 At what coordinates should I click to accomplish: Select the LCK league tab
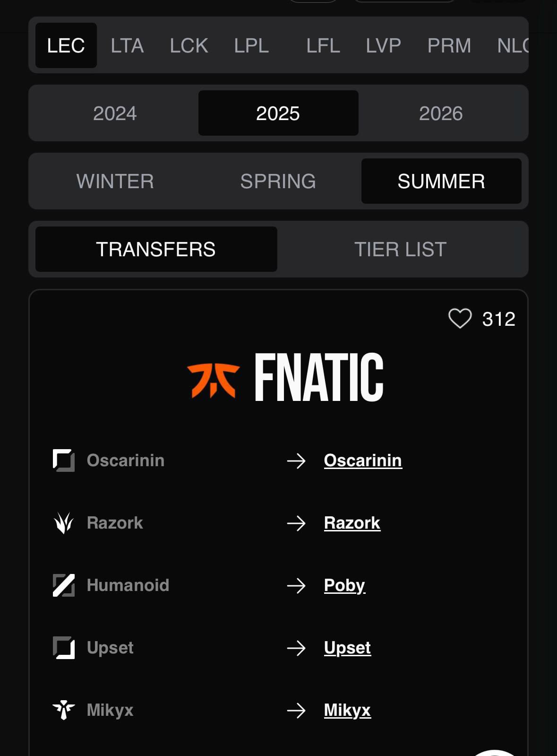[x=189, y=45]
